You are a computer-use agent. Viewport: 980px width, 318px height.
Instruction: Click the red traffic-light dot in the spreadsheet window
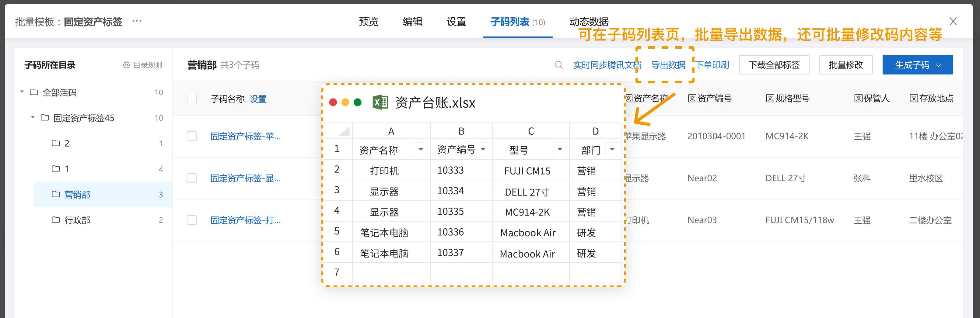[334, 102]
